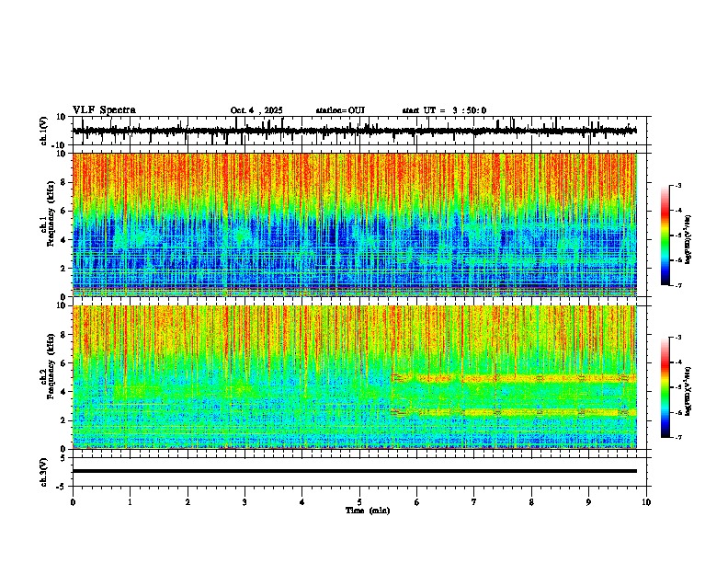Click the Time axis tick label "9"
This screenshot has height=563, width=728.
[588, 502]
